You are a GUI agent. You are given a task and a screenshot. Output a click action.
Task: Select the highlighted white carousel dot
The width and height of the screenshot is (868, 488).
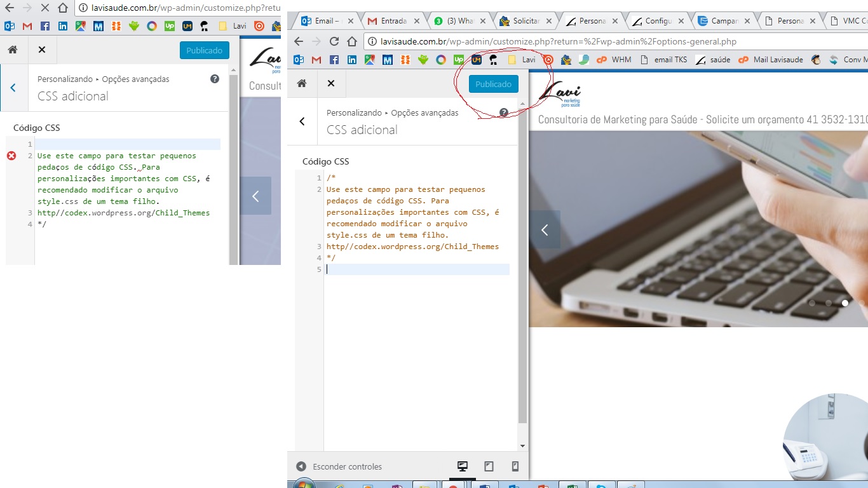[845, 303]
